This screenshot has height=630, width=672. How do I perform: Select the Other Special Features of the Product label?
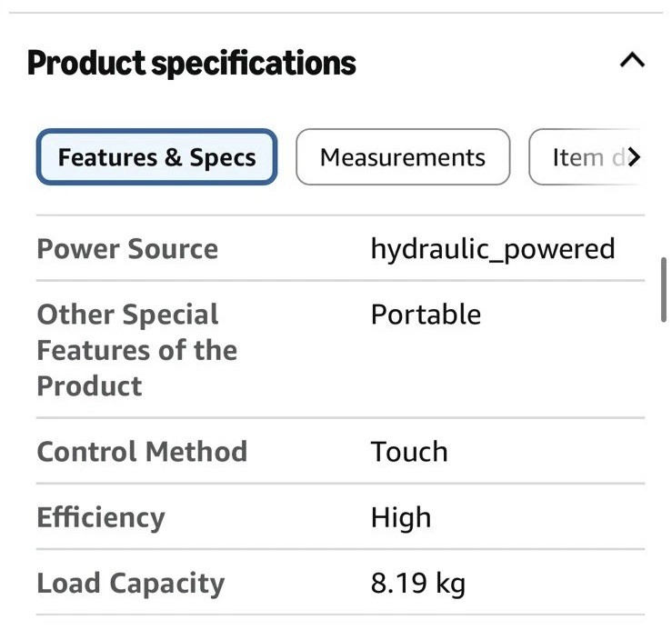point(137,350)
